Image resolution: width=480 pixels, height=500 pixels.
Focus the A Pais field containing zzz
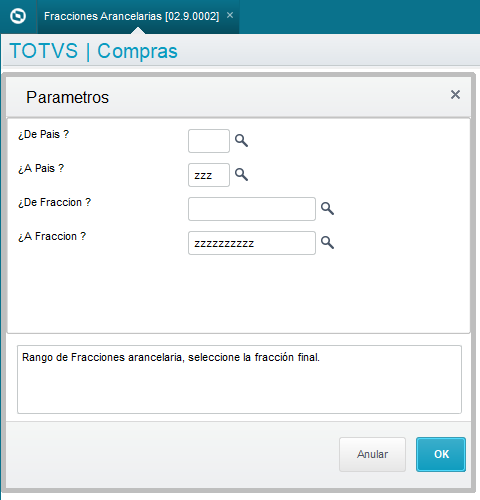(209, 175)
